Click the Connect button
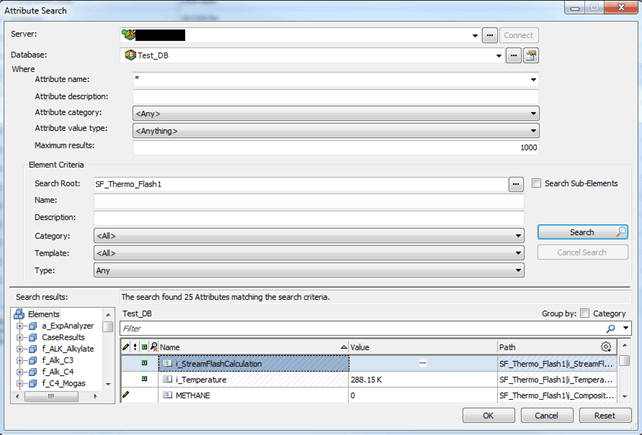This screenshot has width=642, height=435. (x=519, y=35)
